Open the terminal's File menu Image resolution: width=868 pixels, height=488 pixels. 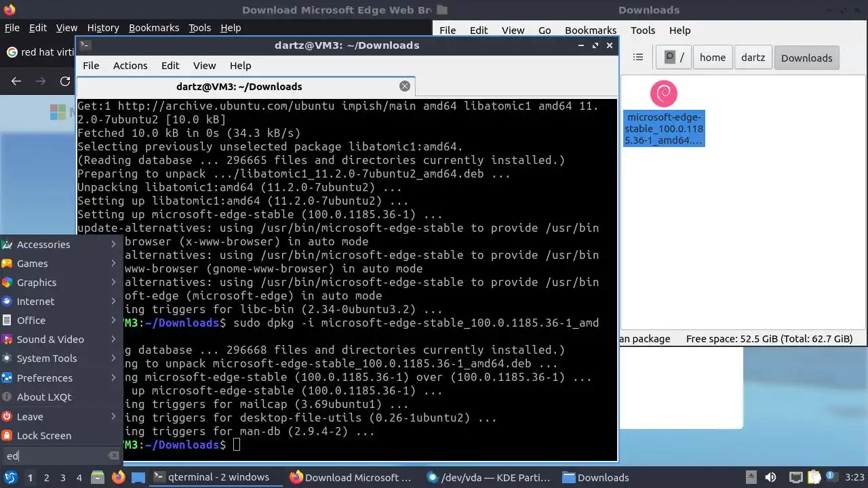(91, 66)
